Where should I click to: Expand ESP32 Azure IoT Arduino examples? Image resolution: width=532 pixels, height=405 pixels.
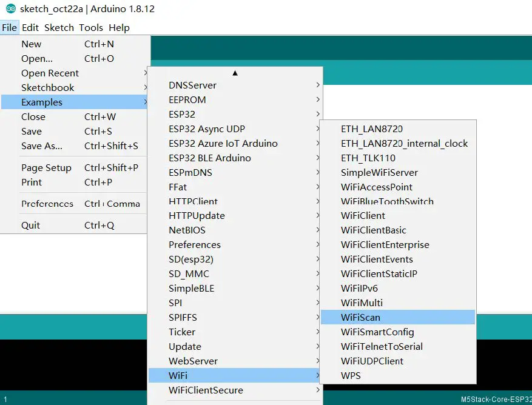click(235, 144)
